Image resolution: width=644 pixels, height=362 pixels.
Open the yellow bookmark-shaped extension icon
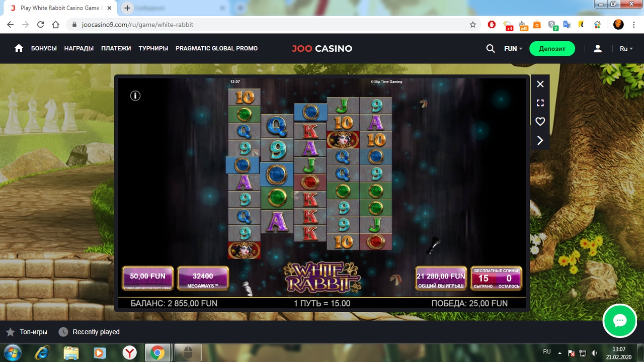[582, 24]
